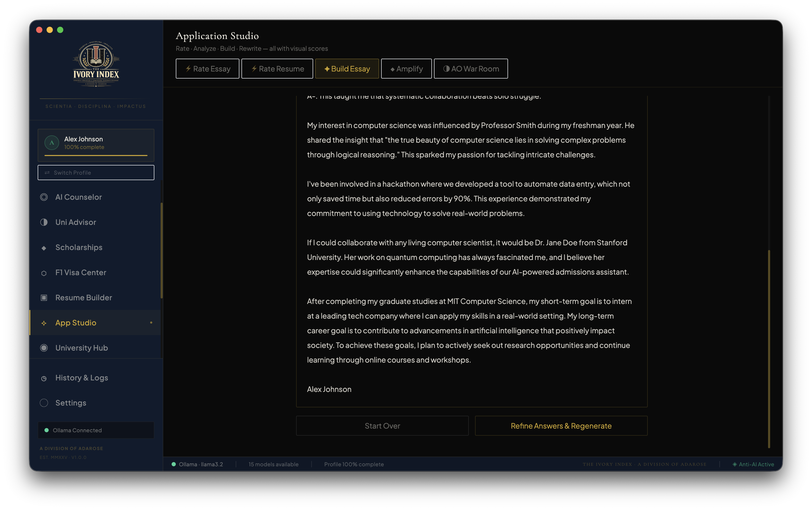The image size is (812, 510).
Task: Click the App Studio sparkle icon
Action: (44, 323)
